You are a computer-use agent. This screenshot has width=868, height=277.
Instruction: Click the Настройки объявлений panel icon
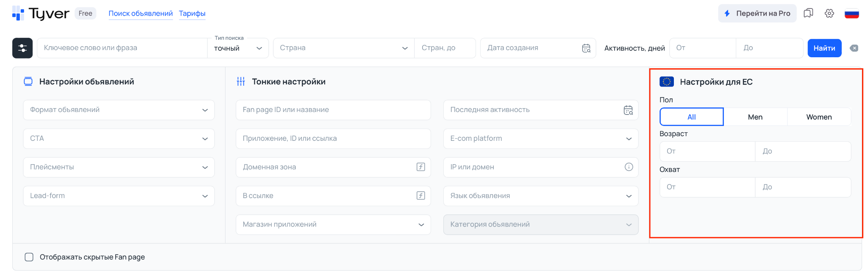(28, 81)
